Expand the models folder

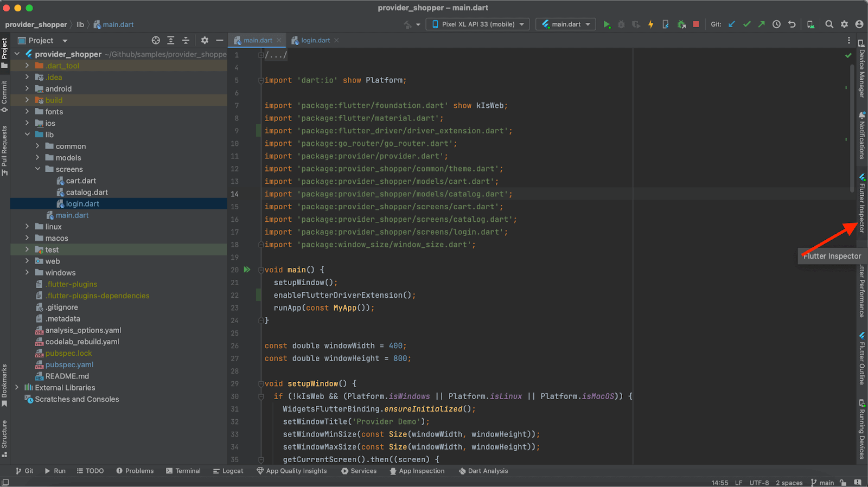[x=37, y=158]
